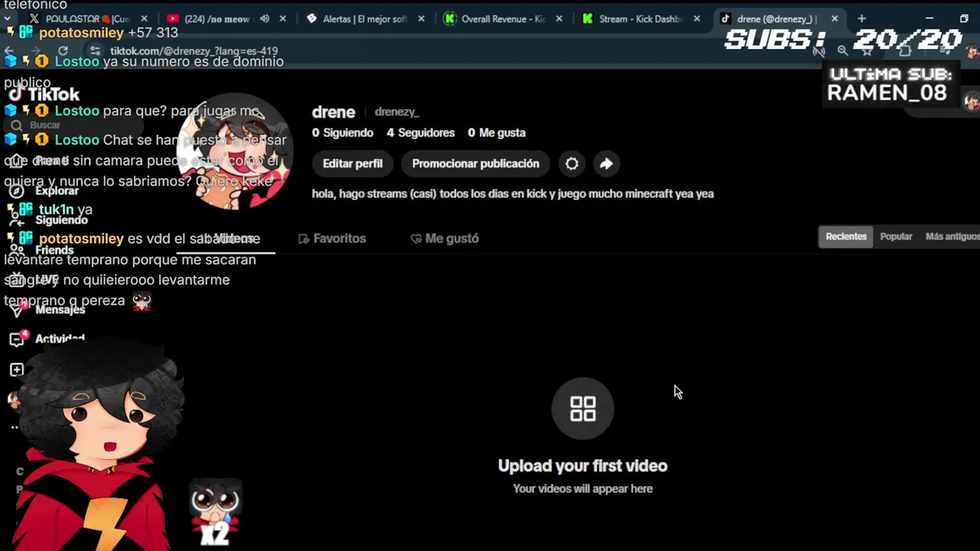This screenshot has width=980, height=551.
Task: Go back with browser back arrow
Action: pos(10,51)
